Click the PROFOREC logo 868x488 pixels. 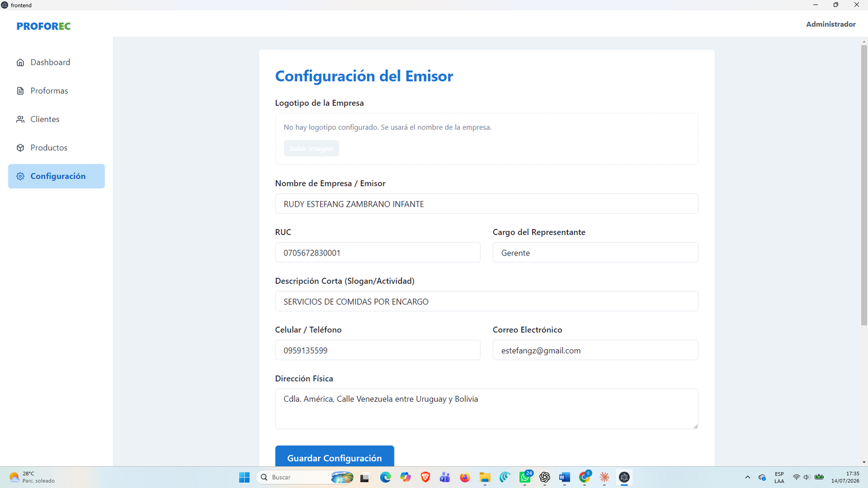pos(43,26)
